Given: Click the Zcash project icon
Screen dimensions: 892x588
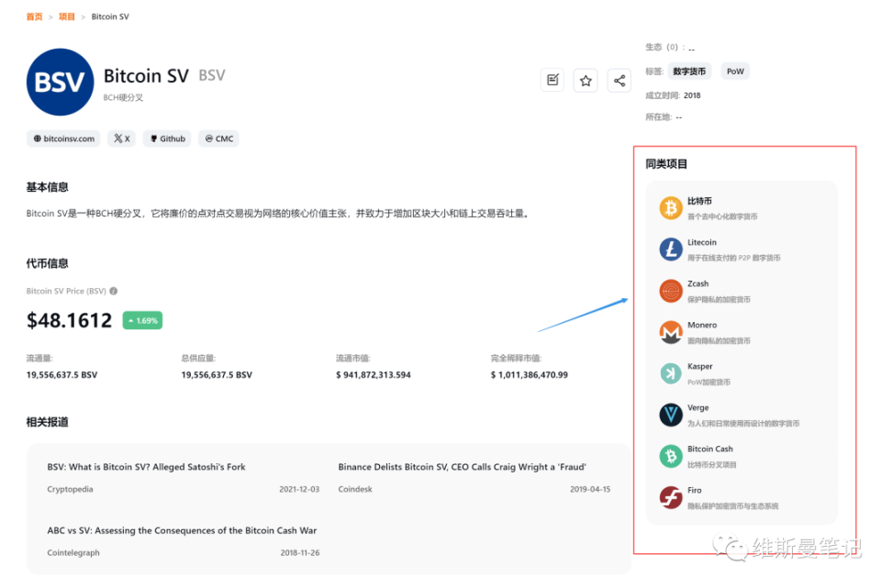Looking at the screenshot, I should point(671,291).
